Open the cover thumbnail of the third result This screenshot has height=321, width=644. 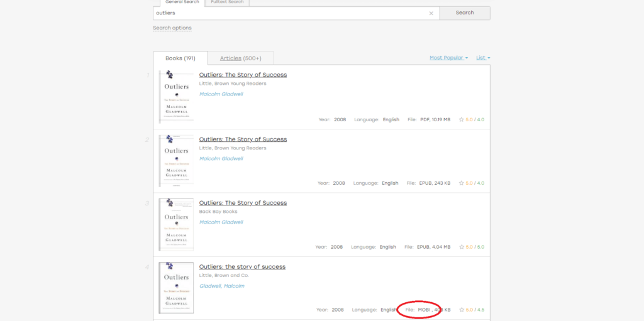coord(176,224)
